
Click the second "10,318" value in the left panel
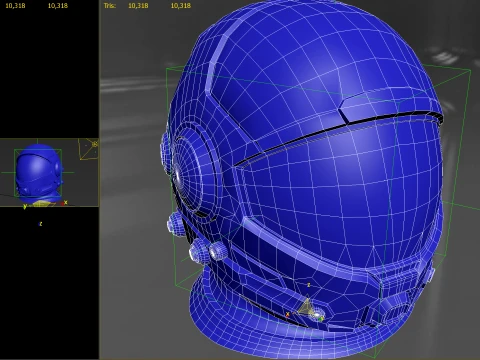[x=58, y=6]
